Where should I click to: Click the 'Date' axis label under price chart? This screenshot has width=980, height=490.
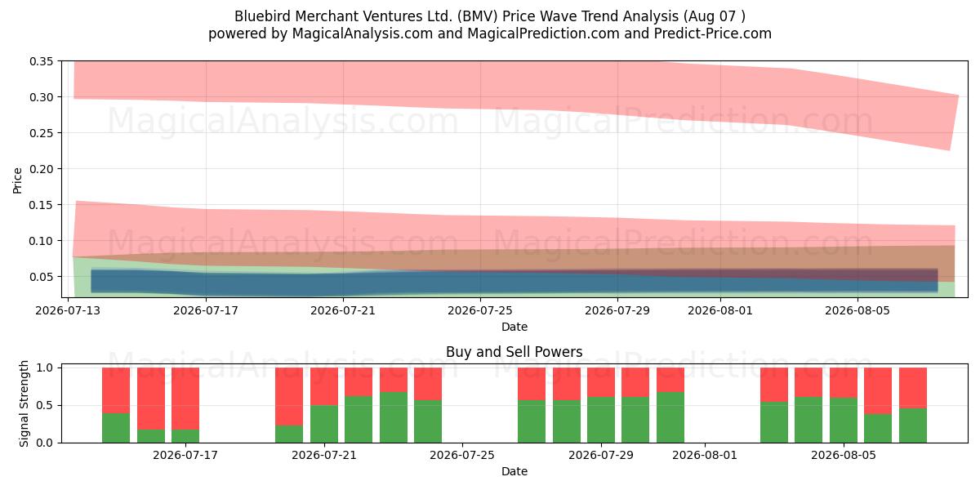(514, 327)
